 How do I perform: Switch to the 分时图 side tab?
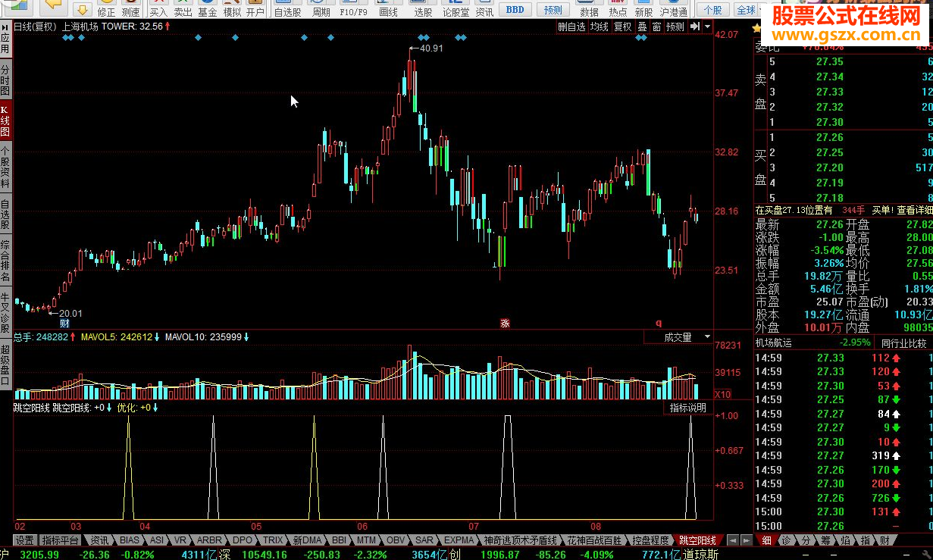click(5, 80)
